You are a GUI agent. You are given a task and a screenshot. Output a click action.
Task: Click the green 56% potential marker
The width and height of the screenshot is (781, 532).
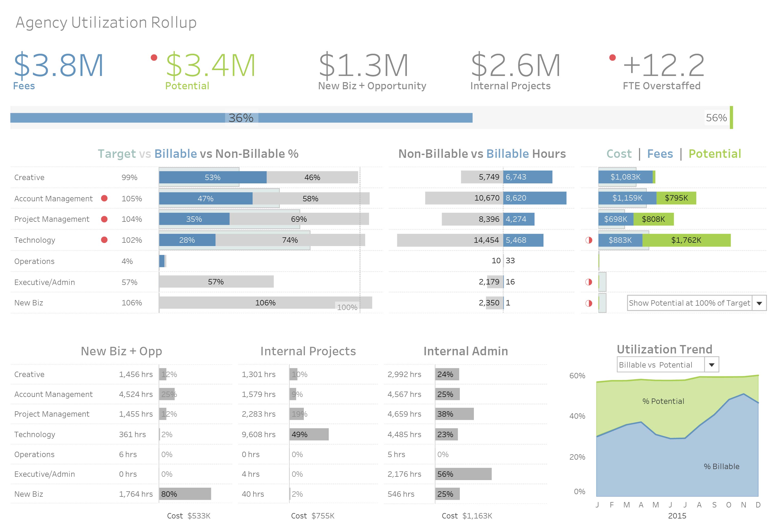point(731,118)
